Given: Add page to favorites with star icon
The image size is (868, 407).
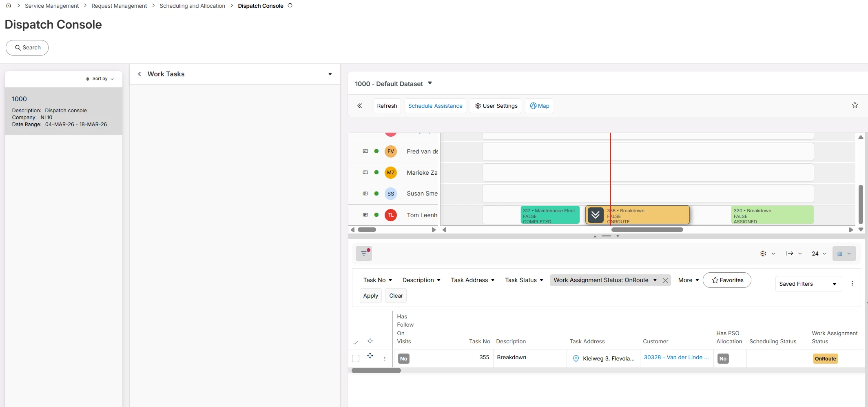Looking at the screenshot, I should click(x=855, y=105).
